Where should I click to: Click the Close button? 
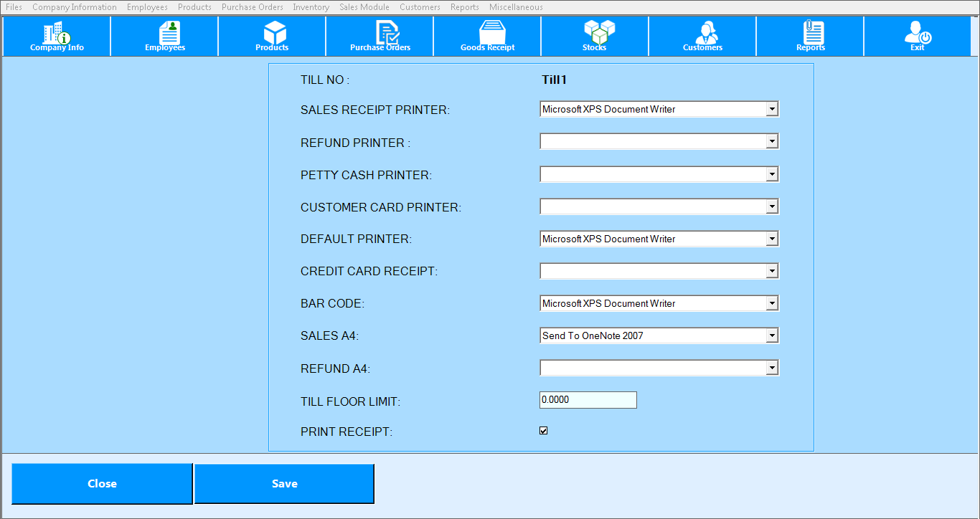coord(102,484)
